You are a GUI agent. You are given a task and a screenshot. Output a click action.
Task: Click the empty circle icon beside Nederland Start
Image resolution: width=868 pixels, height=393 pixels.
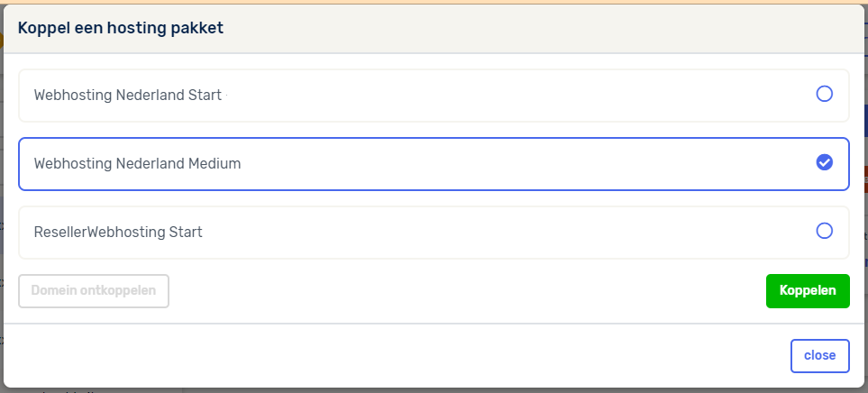(824, 94)
